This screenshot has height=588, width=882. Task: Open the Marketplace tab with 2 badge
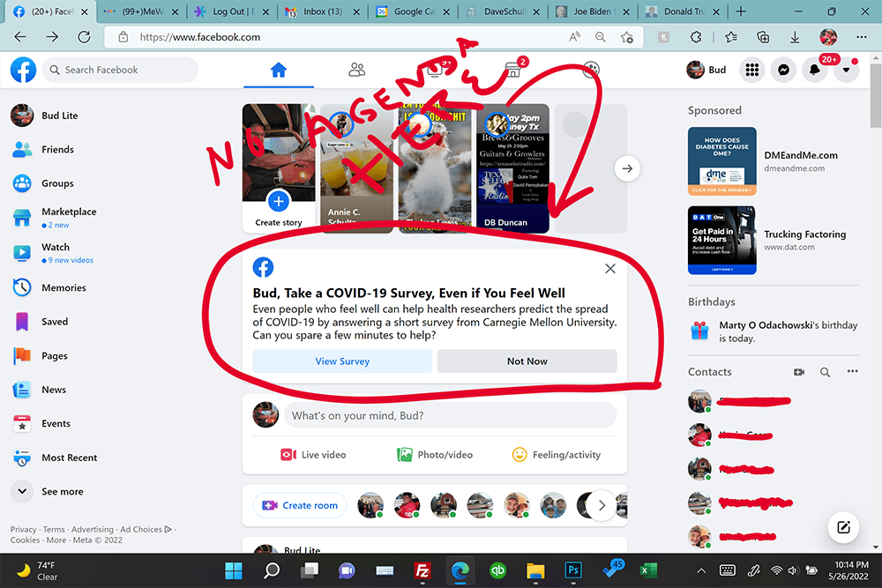pos(513,70)
